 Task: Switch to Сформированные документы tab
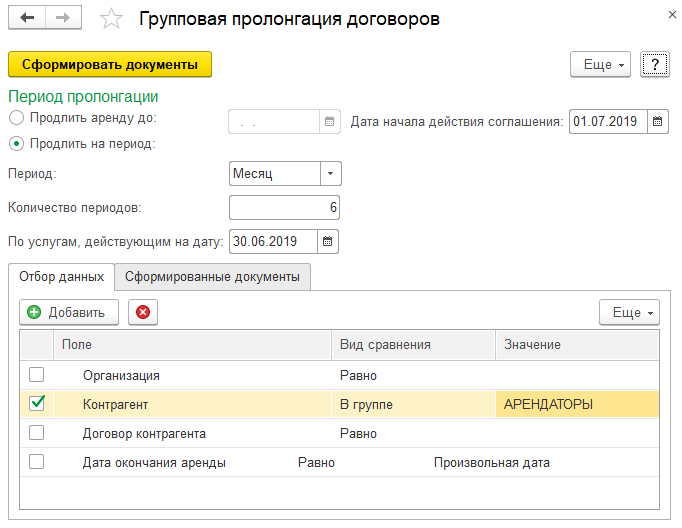[x=212, y=276]
